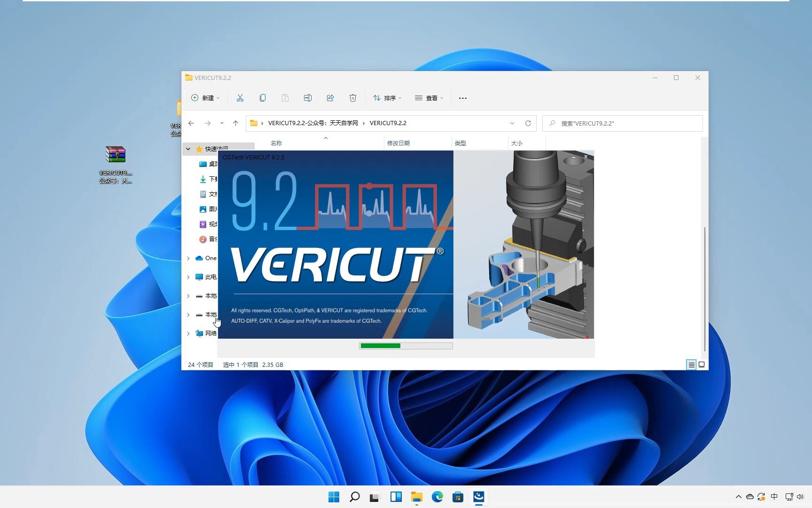This screenshot has width=812, height=508.
Task: Expand the OneDrive tree node
Action: point(188,258)
